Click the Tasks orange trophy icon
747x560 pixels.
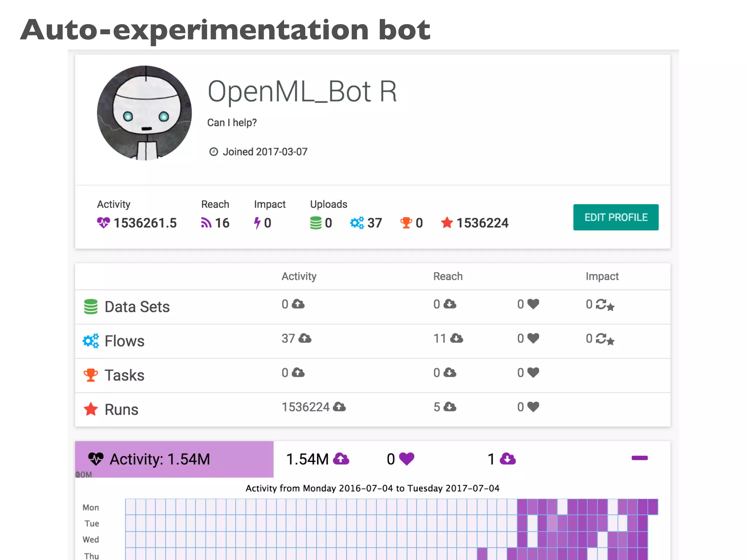click(x=91, y=375)
